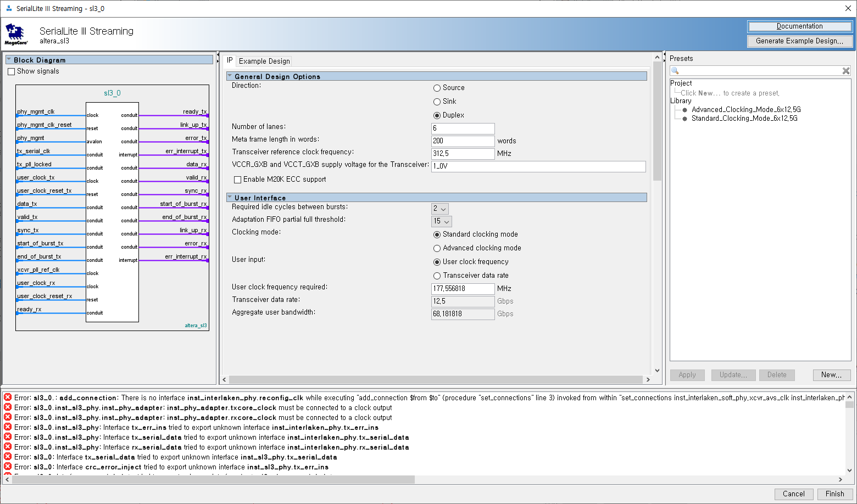Viewport: 857px width, 504px height.
Task: Select Duplex direction radio button
Action: click(x=437, y=115)
